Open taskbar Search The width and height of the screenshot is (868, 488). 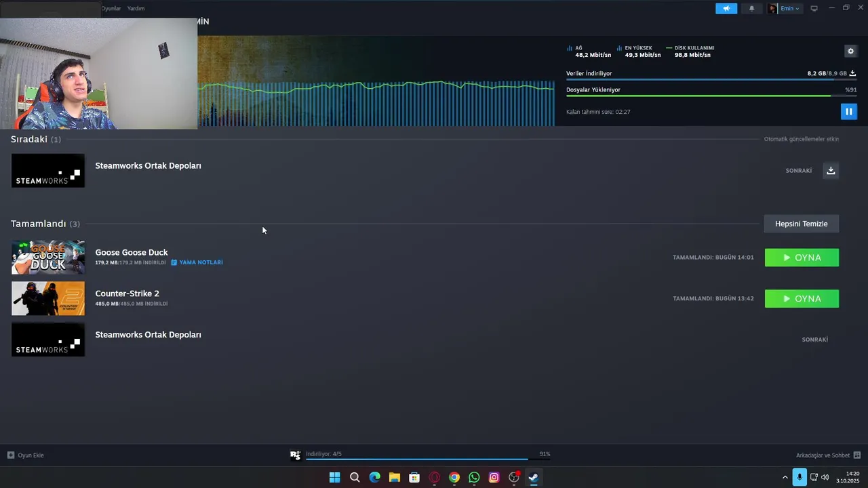[355, 477]
